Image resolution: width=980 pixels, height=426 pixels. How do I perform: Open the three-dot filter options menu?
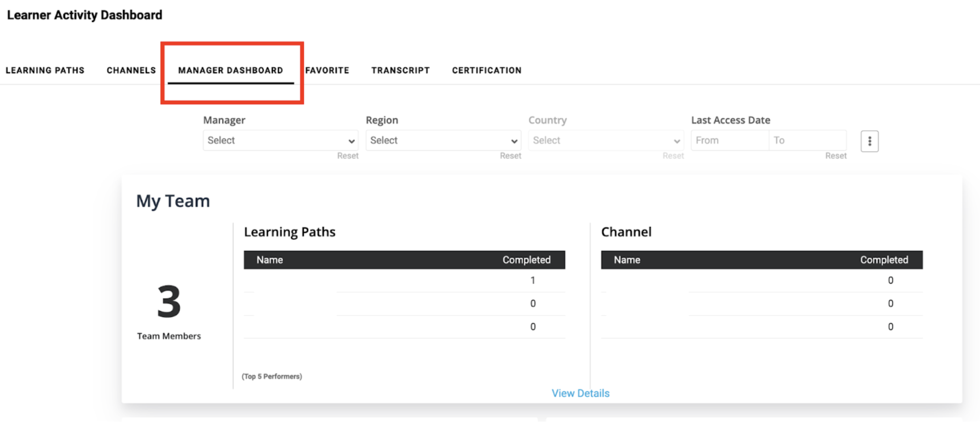[x=869, y=141]
